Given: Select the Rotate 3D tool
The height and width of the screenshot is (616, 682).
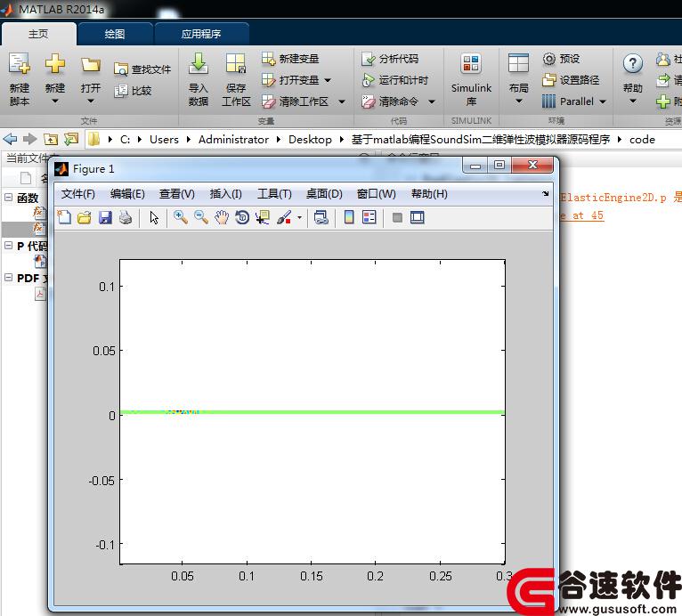Looking at the screenshot, I should click(242, 217).
